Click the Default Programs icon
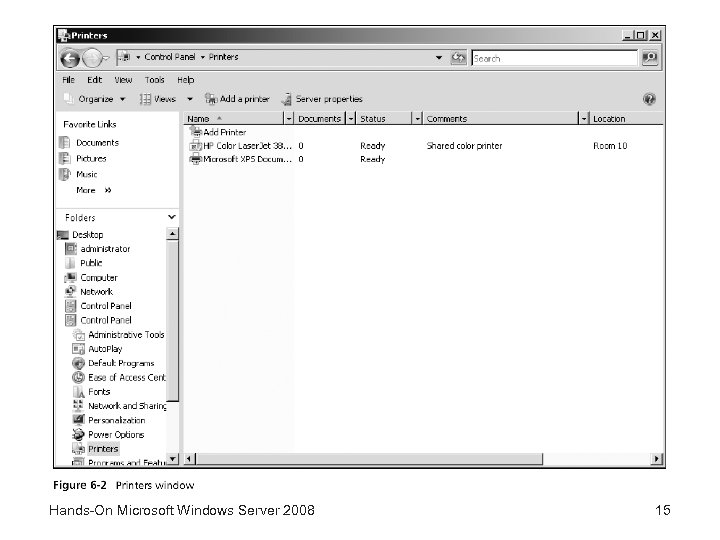Image resolution: width=720 pixels, height=540 pixels. click(x=79, y=363)
